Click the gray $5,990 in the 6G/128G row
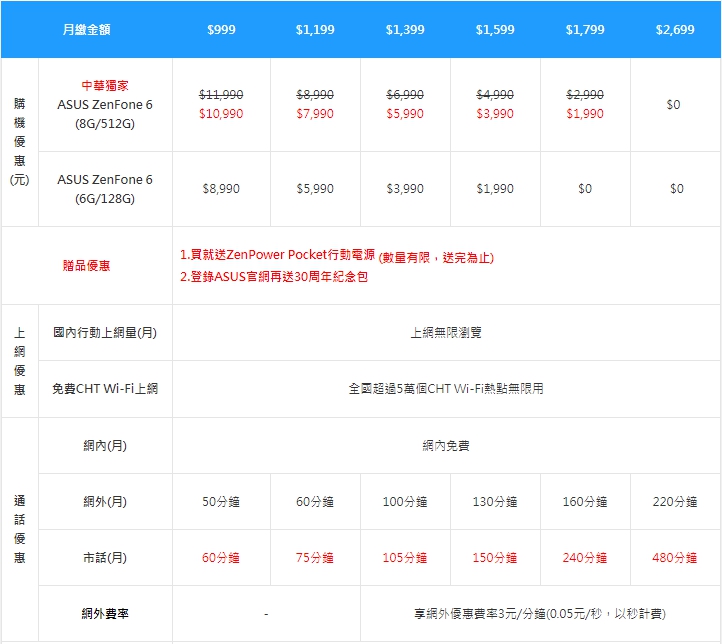 tap(315, 189)
